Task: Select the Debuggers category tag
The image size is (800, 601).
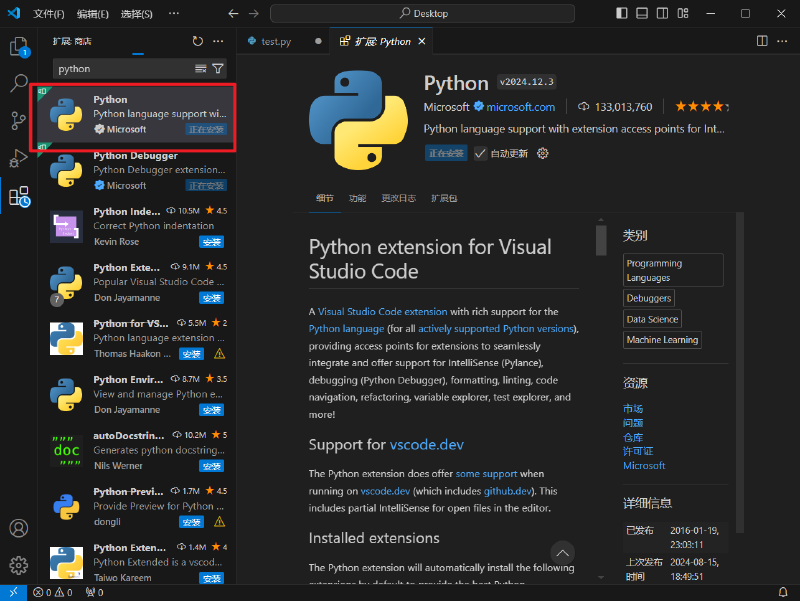Action: [648, 298]
